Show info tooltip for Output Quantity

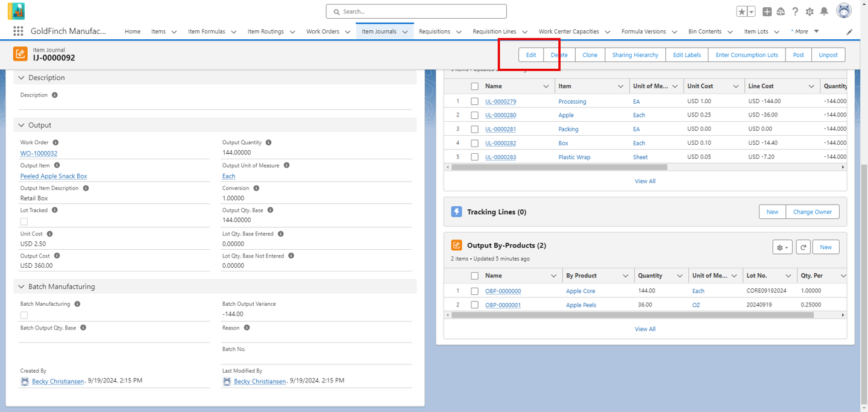(x=269, y=143)
